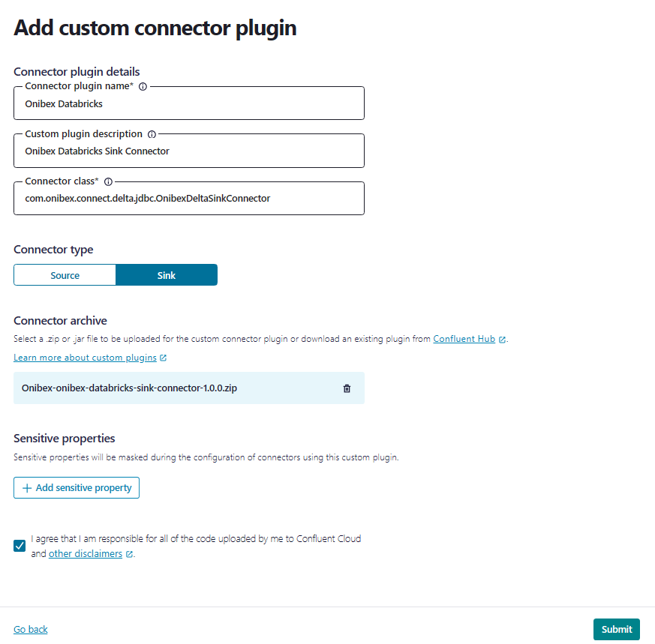Click the Connector plugin name field

point(188,104)
